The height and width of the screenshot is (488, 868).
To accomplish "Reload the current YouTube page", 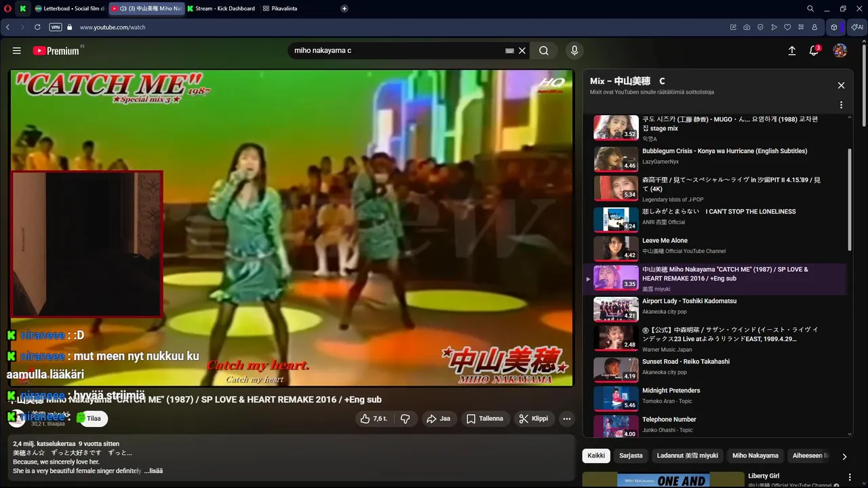I will click(38, 27).
